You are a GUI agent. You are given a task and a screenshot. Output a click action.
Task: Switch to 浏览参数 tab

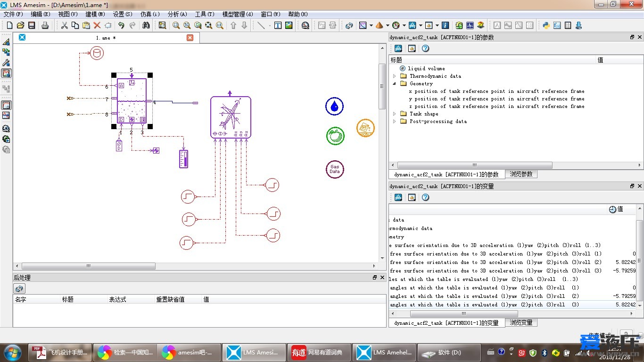(x=521, y=174)
